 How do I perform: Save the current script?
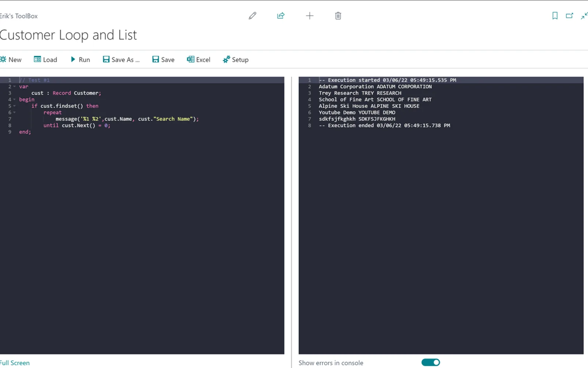(164, 60)
